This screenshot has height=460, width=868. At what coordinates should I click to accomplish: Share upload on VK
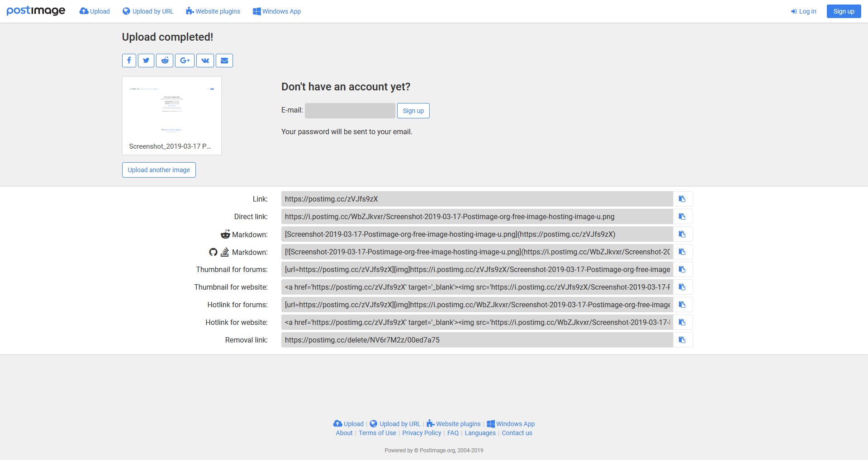pos(205,61)
